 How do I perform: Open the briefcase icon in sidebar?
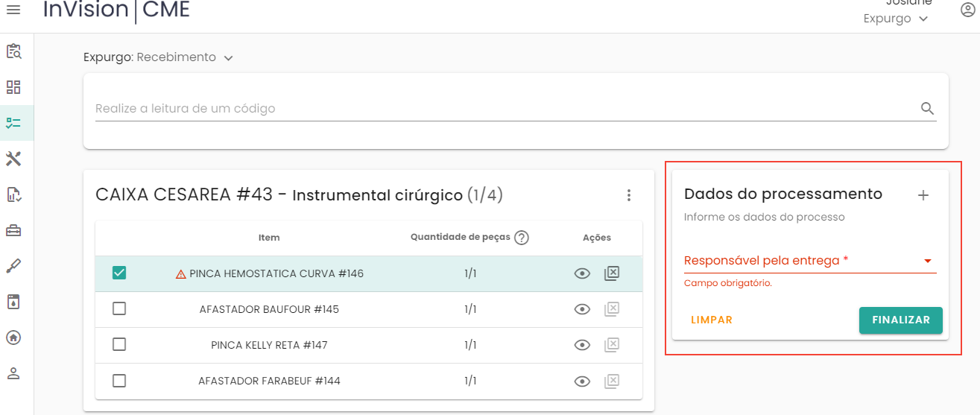tap(13, 230)
